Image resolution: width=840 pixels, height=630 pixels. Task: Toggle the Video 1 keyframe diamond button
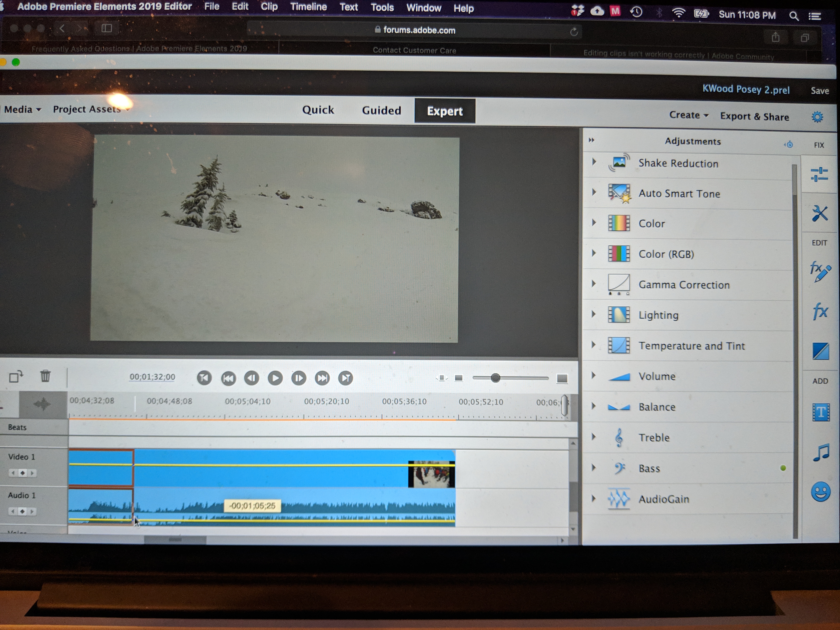click(22, 473)
